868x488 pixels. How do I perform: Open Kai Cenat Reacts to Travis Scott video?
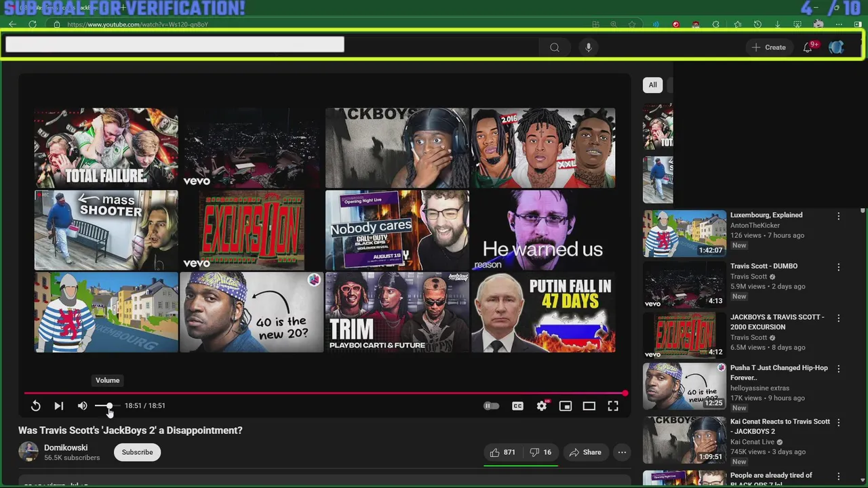click(780, 426)
